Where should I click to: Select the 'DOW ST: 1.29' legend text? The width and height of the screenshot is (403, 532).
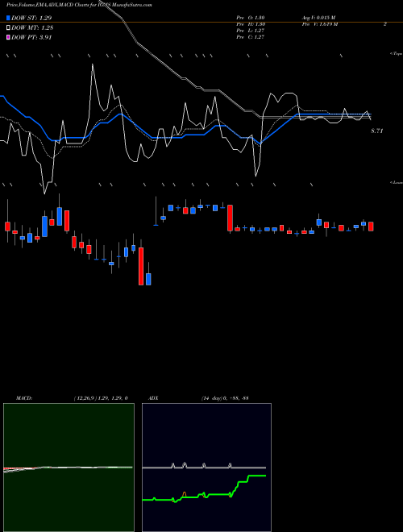[x=31, y=18]
